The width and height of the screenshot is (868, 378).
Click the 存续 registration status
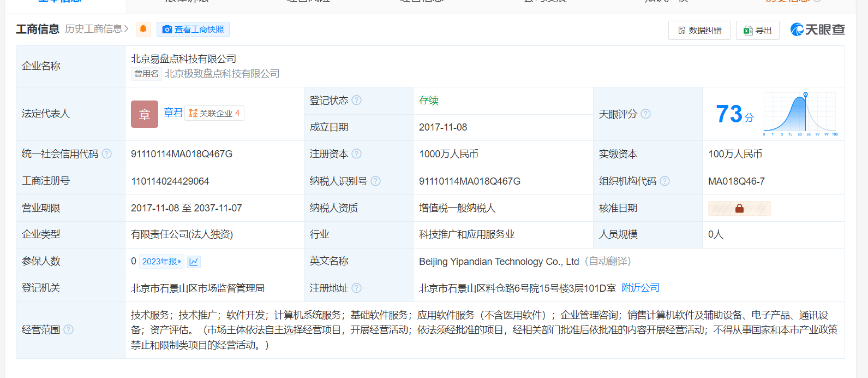(429, 100)
